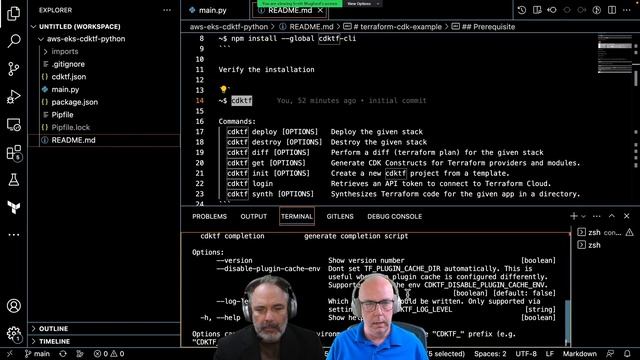
Task: Open the Testing flask view
Action: (x=13, y=180)
